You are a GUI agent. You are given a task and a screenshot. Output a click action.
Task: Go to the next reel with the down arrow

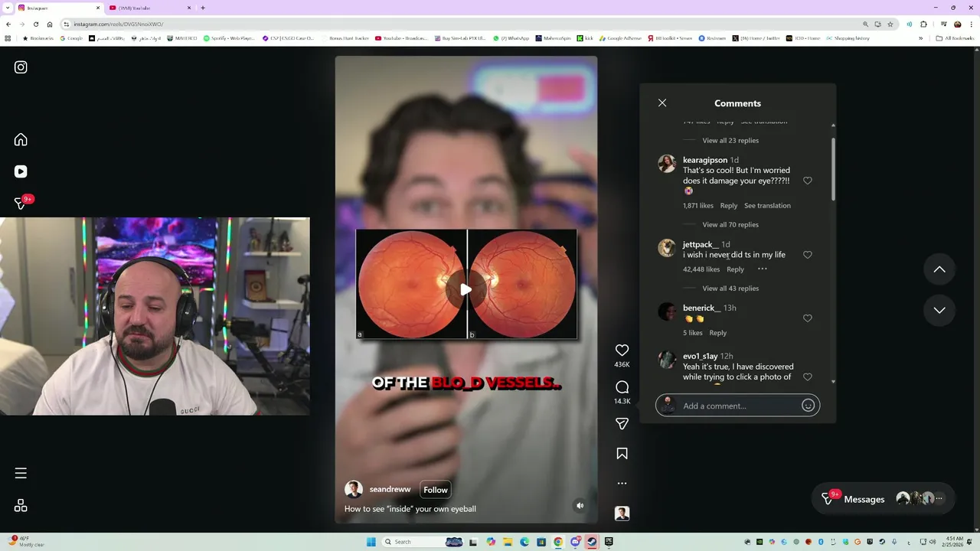point(939,310)
